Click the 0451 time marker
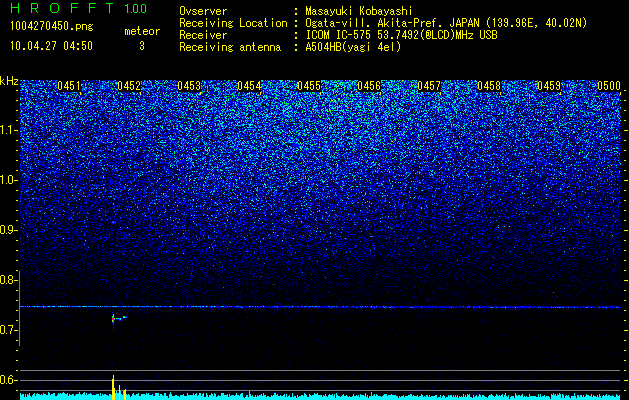This screenshot has width=629, height=400. tap(69, 86)
